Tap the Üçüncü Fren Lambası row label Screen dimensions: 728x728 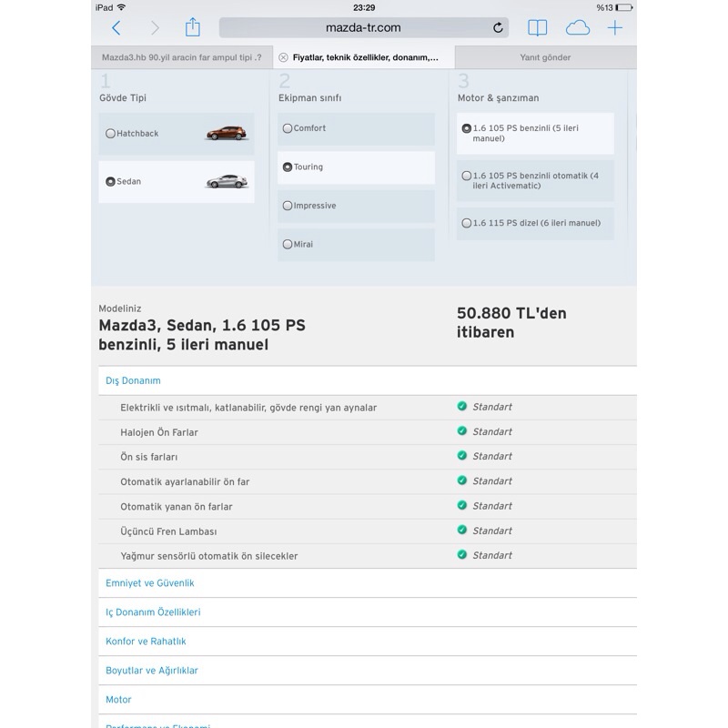[168, 531]
